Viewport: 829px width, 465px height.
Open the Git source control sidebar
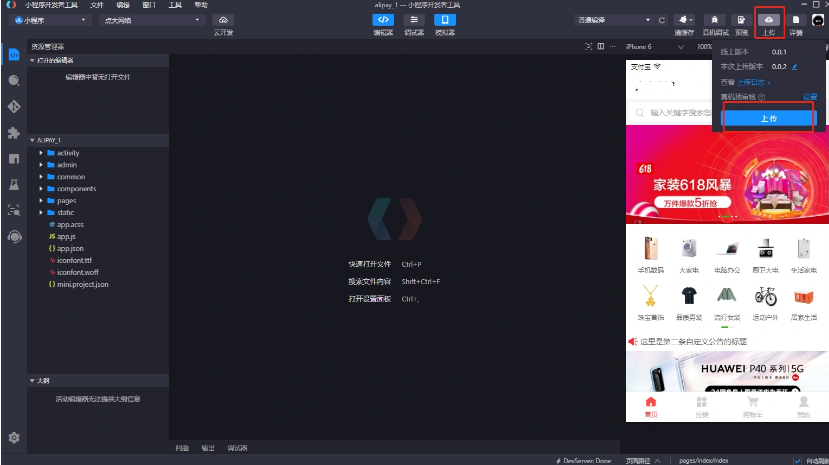coord(14,106)
